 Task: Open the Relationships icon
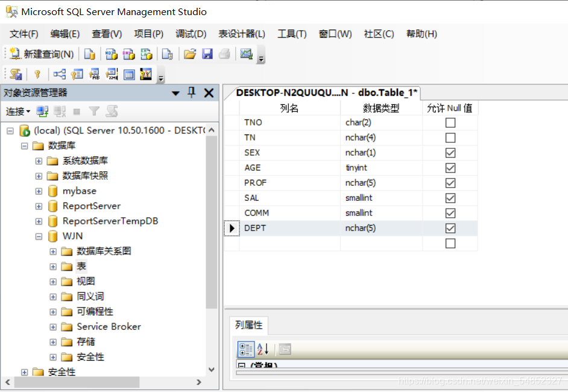click(x=60, y=74)
